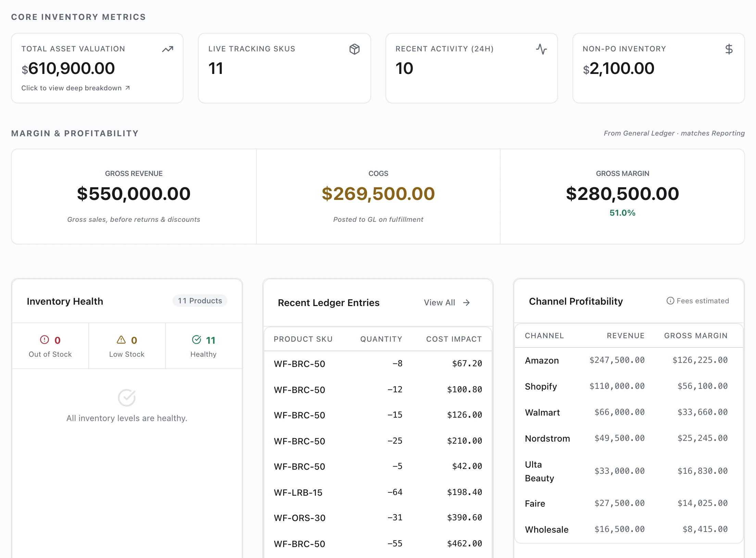Click the $67.20 cost impact cell

467,364
